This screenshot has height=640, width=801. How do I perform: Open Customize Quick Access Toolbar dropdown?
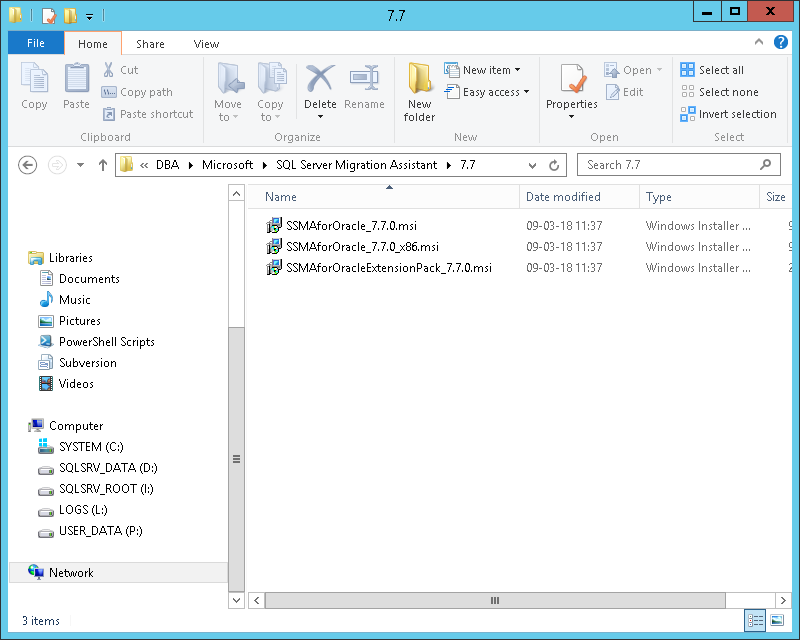pos(89,17)
